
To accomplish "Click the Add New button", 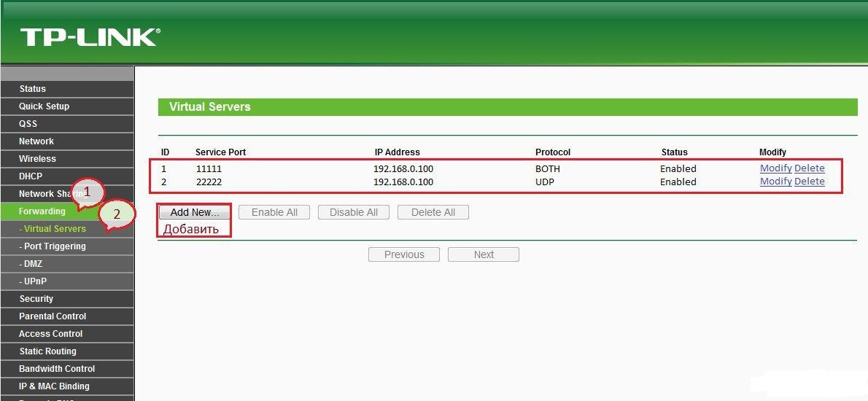I will click(x=195, y=212).
